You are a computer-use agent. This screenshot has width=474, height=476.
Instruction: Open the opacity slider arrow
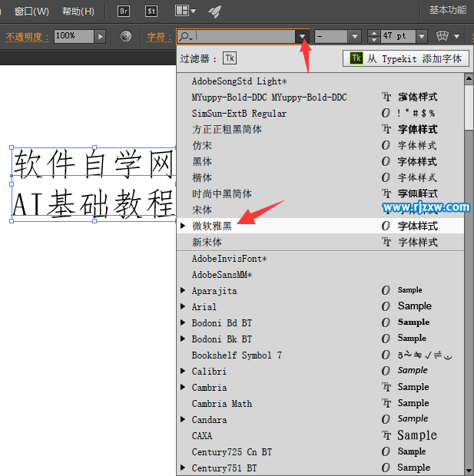point(100,36)
